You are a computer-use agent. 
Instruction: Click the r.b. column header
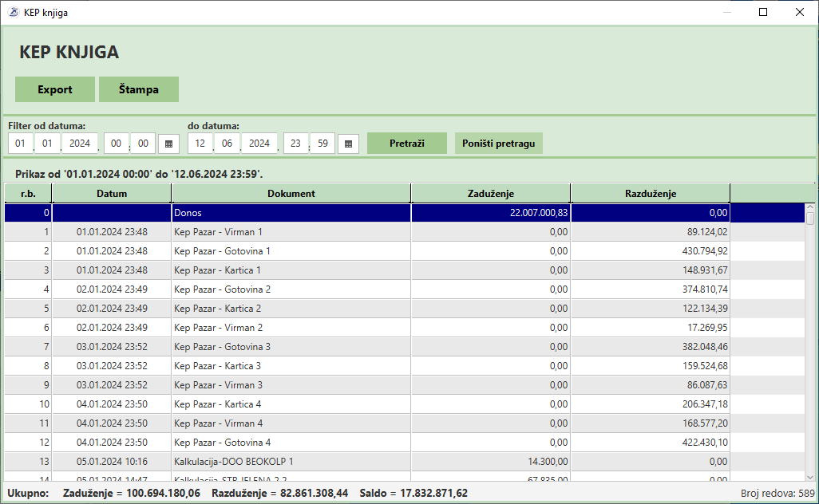[28, 194]
